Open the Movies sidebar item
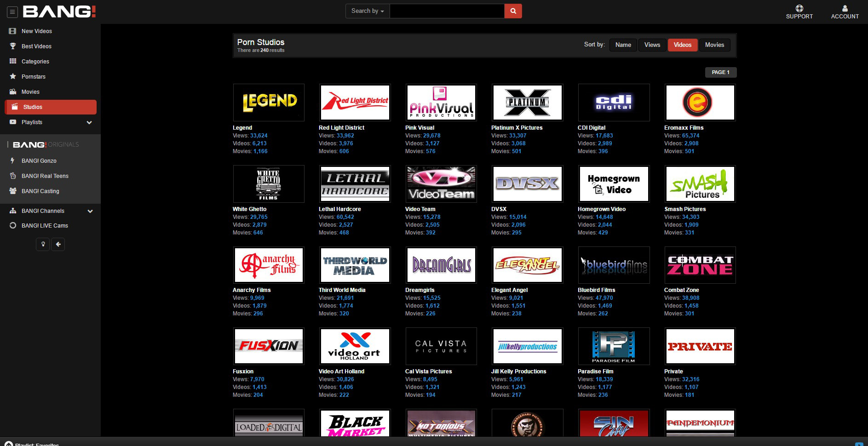 coord(30,91)
